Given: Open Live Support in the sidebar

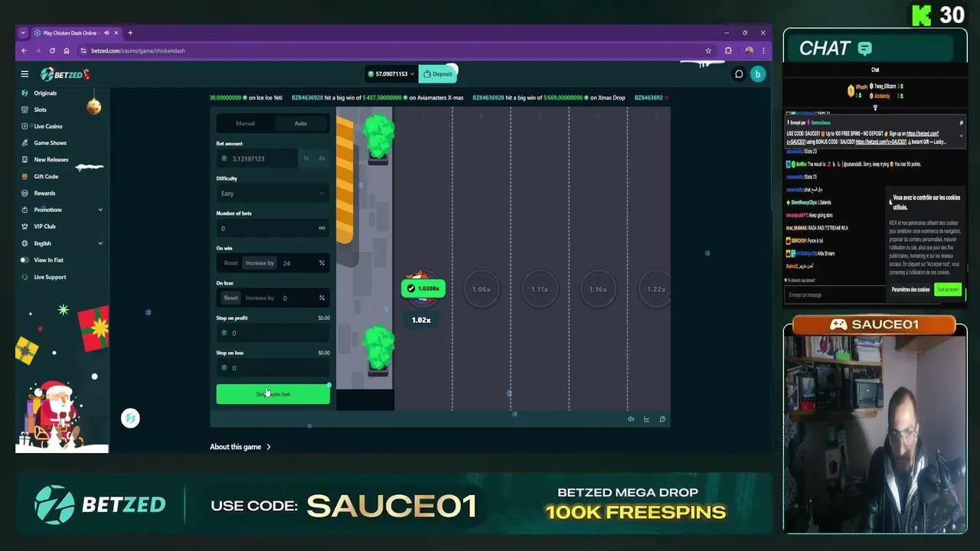Looking at the screenshot, I should point(50,277).
